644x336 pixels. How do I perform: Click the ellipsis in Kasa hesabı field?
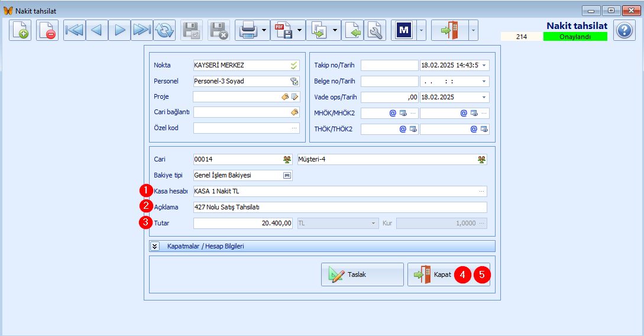[x=483, y=191]
